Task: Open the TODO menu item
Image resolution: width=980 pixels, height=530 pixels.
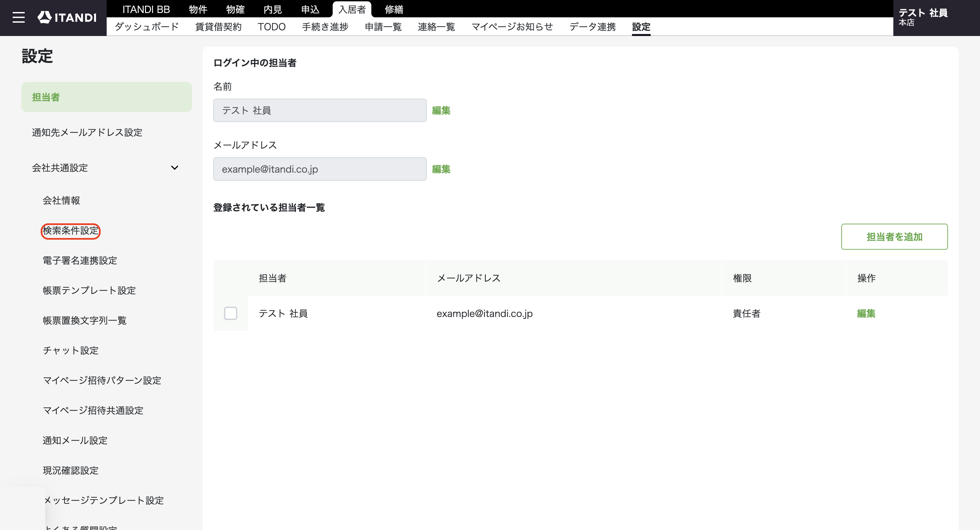Action: click(x=272, y=27)
